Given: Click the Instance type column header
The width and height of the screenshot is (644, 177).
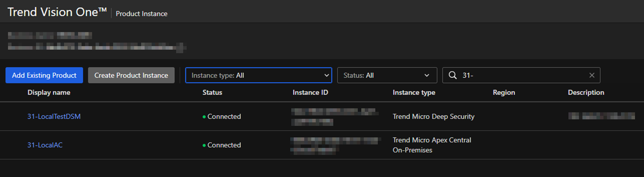Looking at the screenshot, I should point(414,92).
